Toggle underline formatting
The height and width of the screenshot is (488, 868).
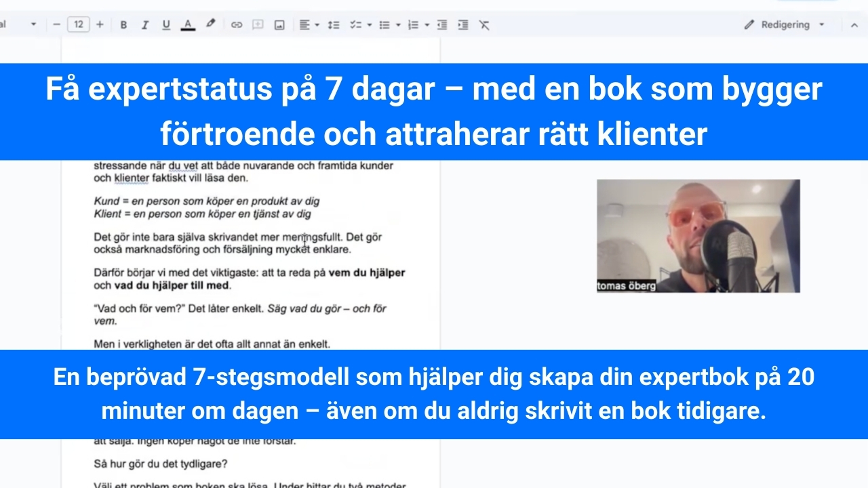(166, 25)
